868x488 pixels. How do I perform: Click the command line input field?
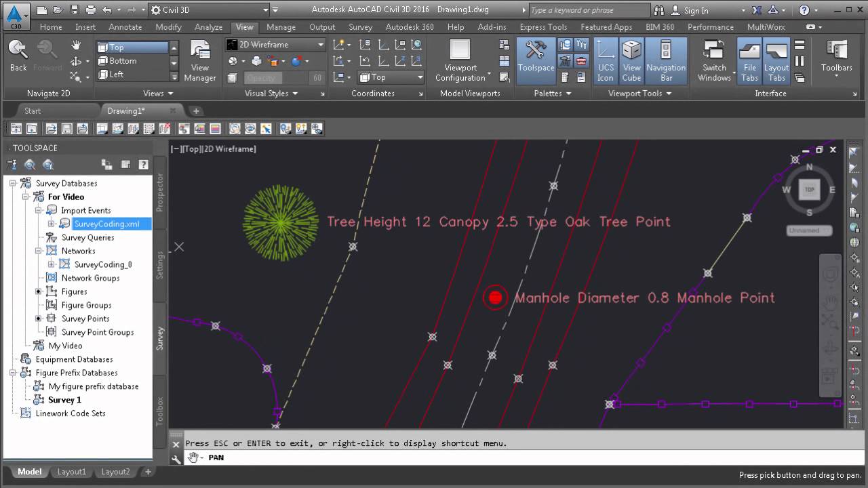click(x=515, y=457)
